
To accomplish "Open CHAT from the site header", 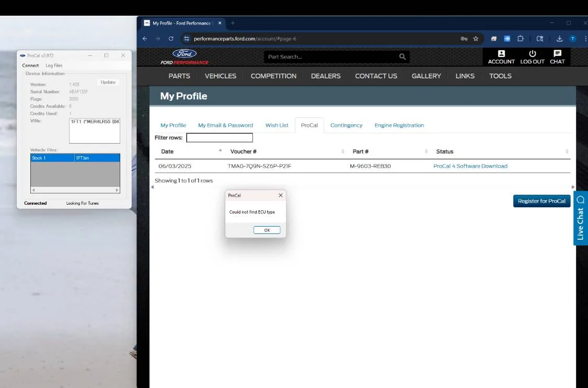I will tap(557, 57).
